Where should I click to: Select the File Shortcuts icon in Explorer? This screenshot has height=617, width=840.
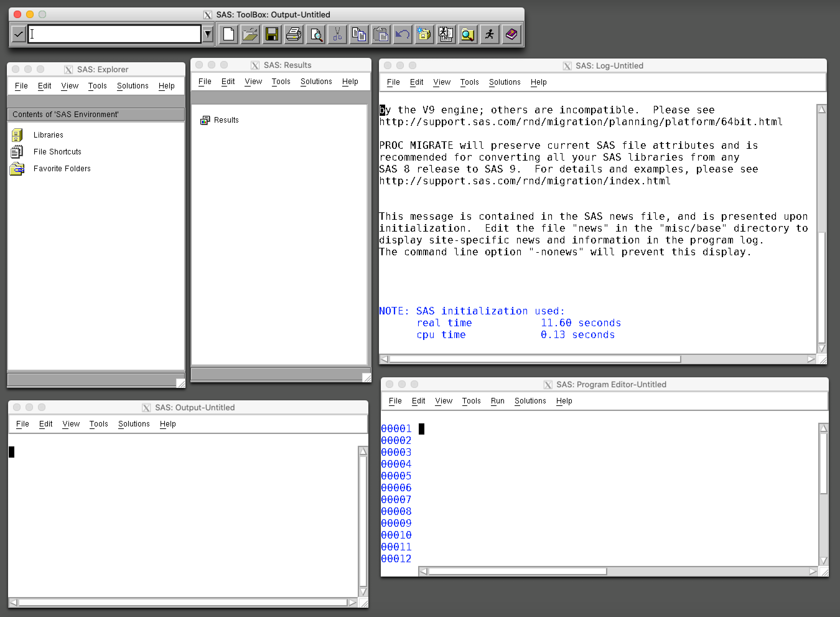[x=17, y=152]
